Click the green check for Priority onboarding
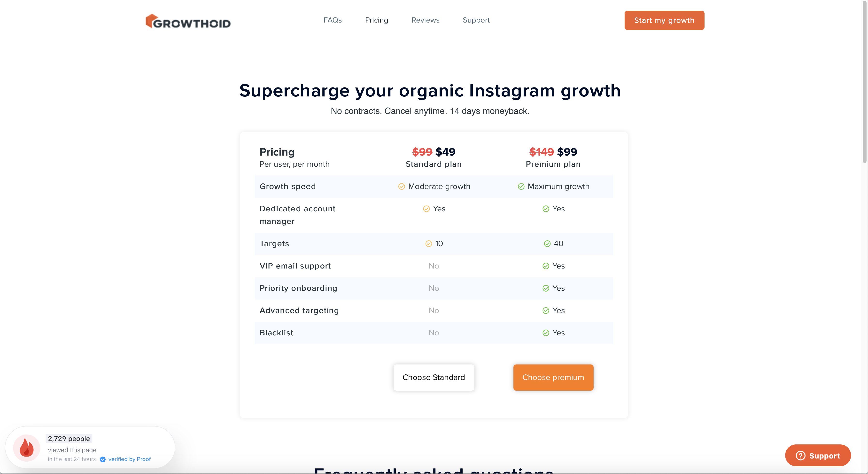 point(546,288)
